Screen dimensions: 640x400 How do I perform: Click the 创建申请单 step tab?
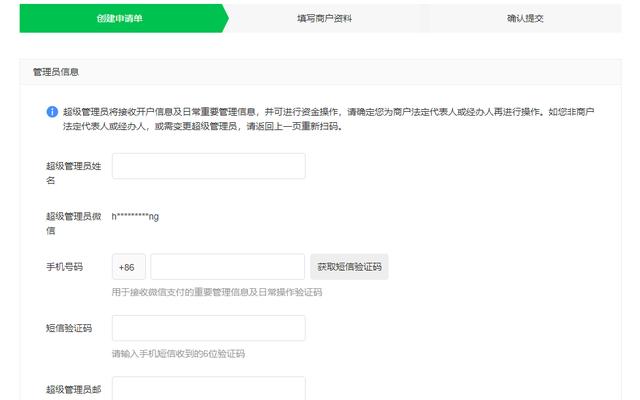pos(122,18)
